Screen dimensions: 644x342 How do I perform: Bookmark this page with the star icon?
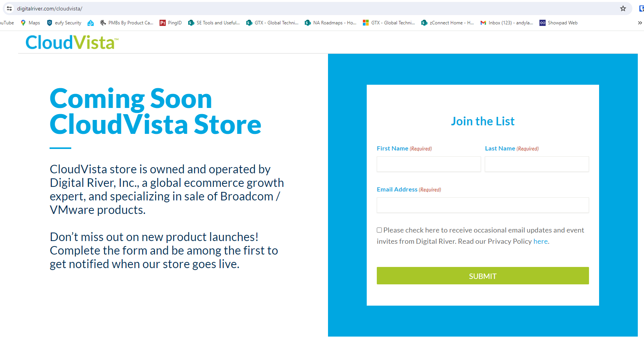coord(623,9)
